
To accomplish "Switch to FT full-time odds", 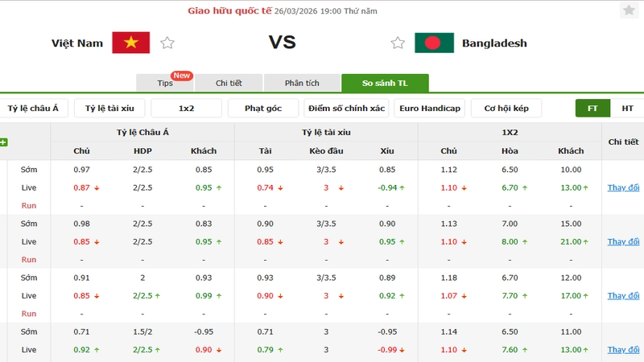I will point(592,109).
